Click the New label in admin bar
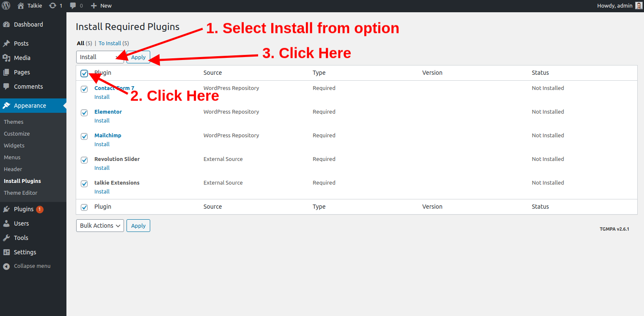The height and width of the screenshot is (316, 644). coord(106,6)
